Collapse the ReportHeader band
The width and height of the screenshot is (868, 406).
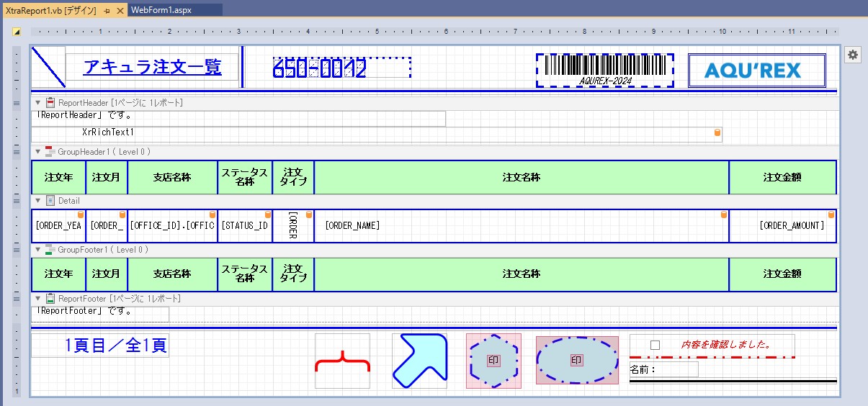pos(38,103)
